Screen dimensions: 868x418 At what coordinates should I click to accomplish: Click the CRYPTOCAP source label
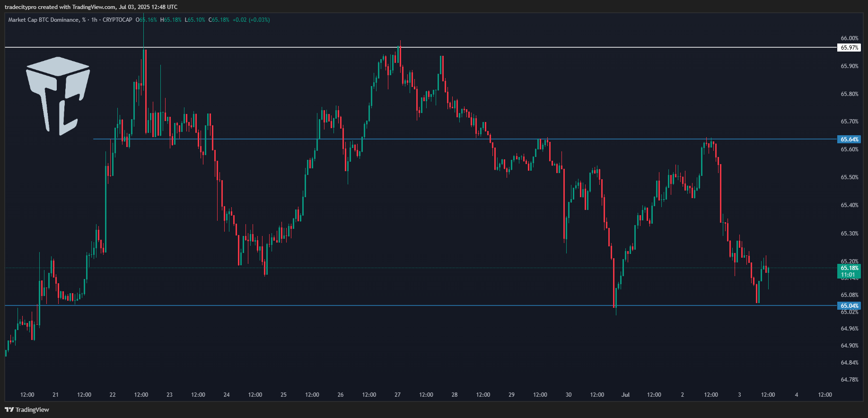click(117, 20)
